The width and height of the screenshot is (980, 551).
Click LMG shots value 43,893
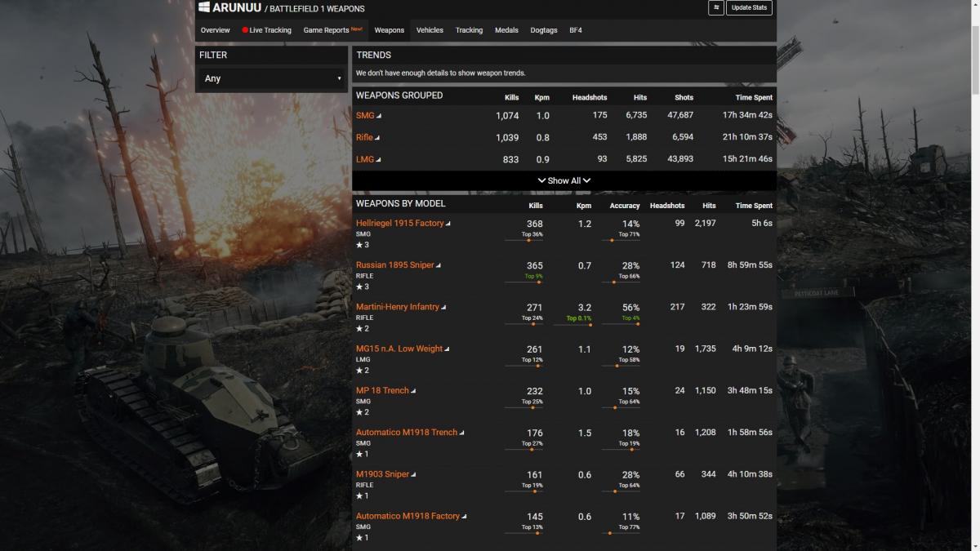679,160
